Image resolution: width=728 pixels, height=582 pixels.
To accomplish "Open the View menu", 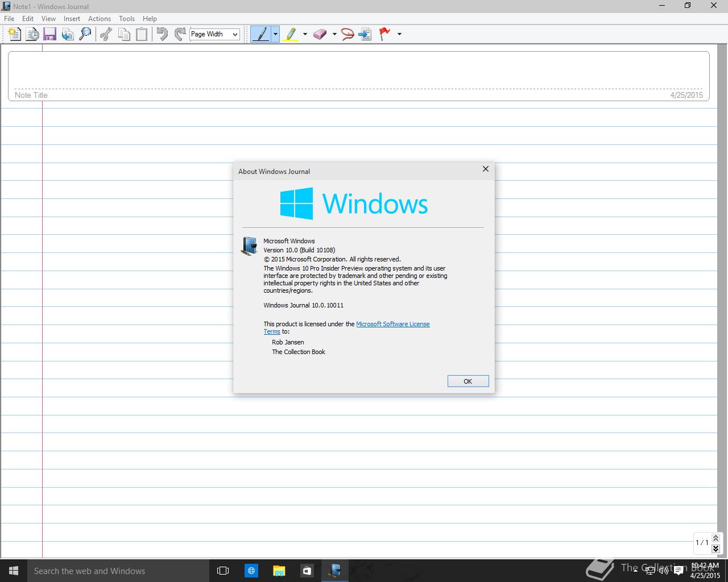I will coord(48,19).
